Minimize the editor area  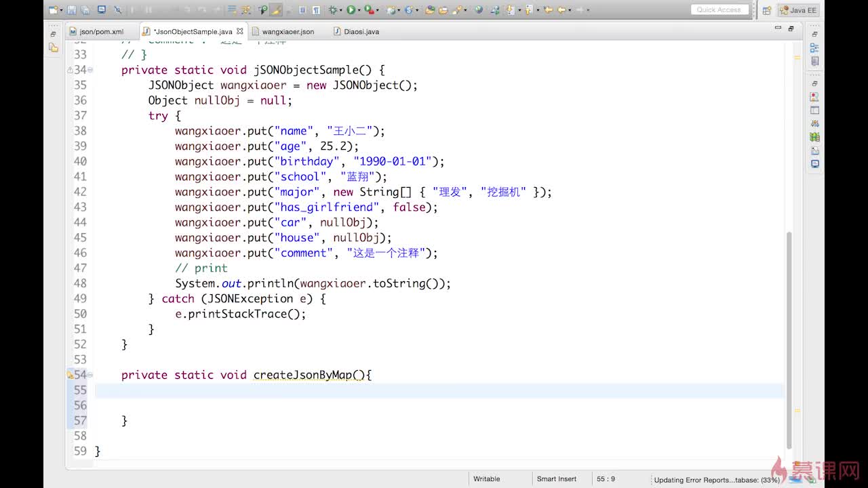[778, 28]
